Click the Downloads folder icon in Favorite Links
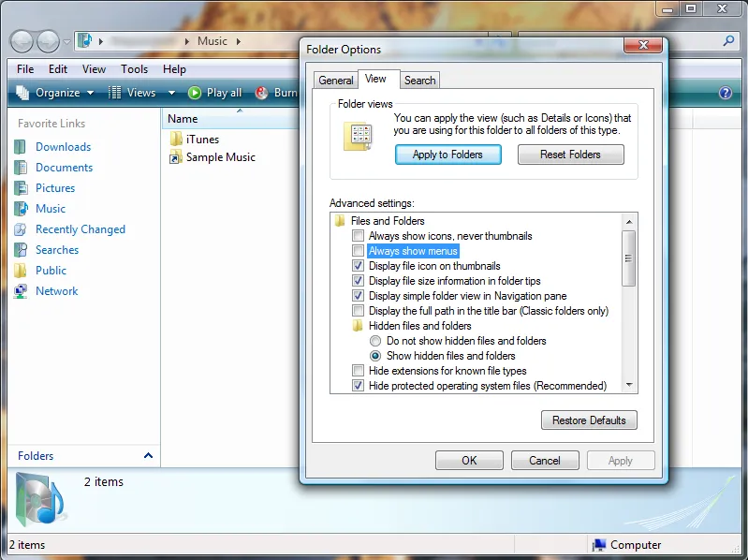The width and height of the screenshot is (748, 560). coord(21,147)
